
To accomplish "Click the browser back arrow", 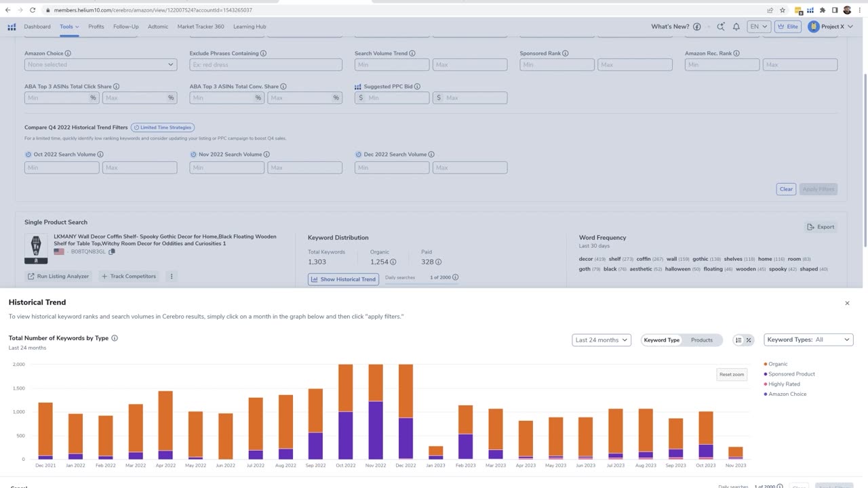I will (7, 10).
